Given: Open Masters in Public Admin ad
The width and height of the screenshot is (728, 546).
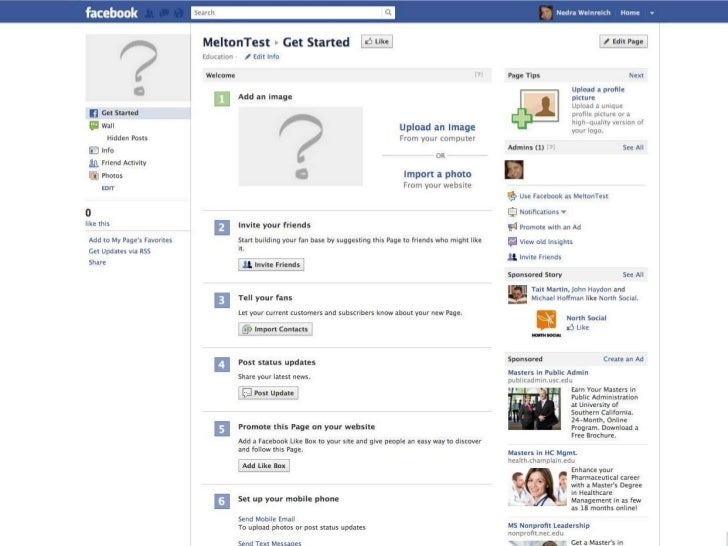Looking at the screenshot, I should coord(548,372).
